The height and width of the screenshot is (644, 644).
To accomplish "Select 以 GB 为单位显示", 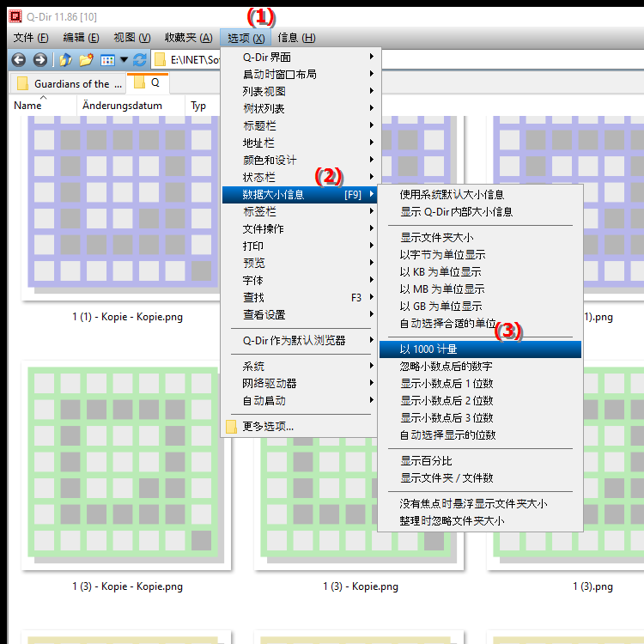I will (480, 307).
